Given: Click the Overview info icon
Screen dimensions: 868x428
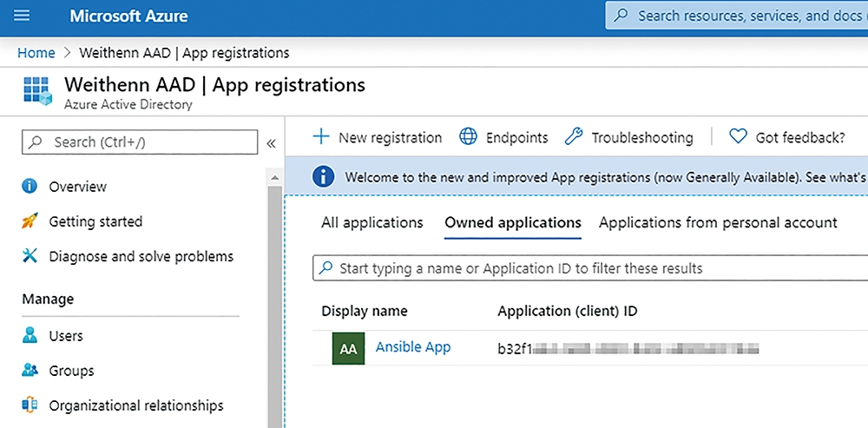Looking at the screenshot, I should 30,186.
